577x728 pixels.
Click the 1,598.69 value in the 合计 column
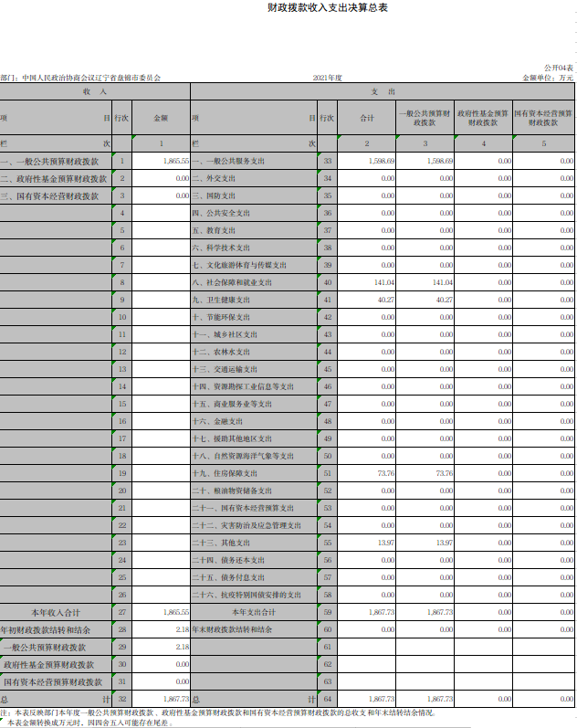click(382, 161)
